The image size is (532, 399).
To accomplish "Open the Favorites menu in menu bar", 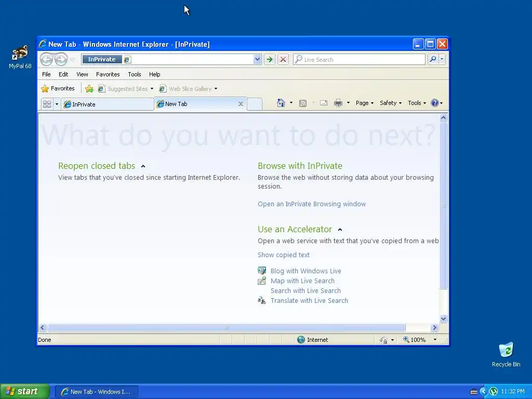I will pyautogui.click(x=108, y=74).
